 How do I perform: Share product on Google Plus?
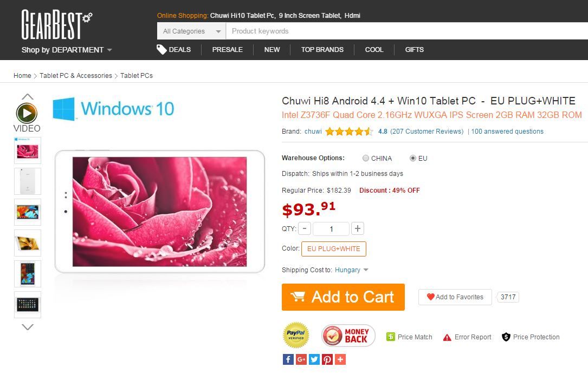pos(301,359)
